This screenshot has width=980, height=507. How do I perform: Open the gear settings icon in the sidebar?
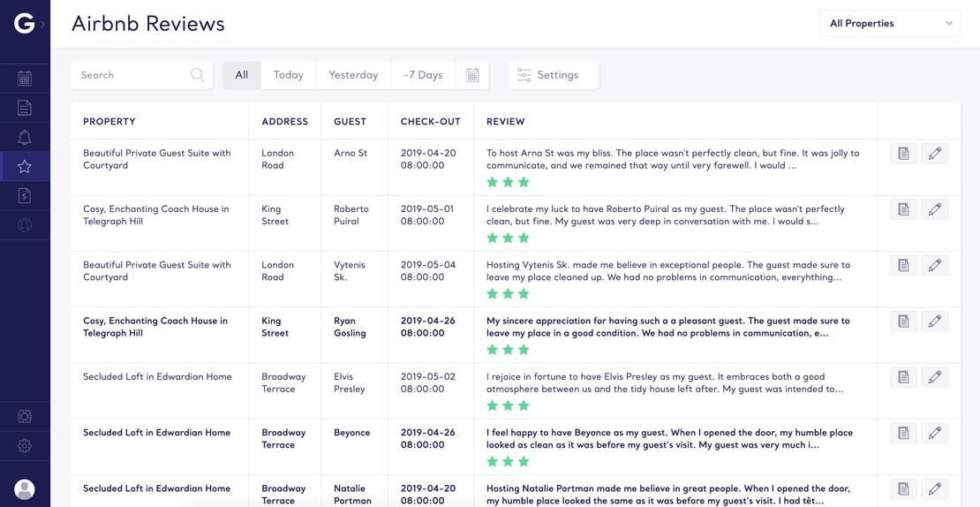pyautogui.click(x=25, y=446)
